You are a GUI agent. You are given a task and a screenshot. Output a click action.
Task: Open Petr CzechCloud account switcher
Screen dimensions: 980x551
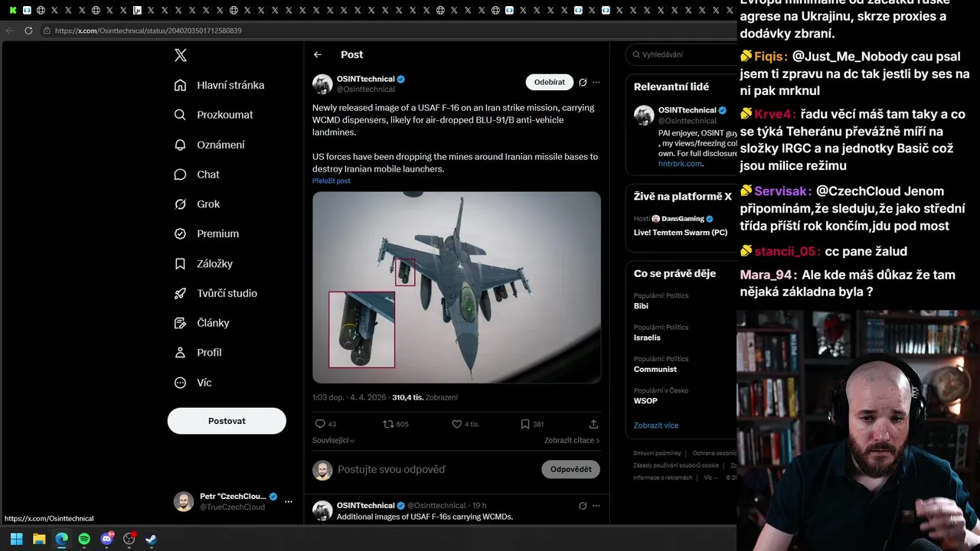233,501
